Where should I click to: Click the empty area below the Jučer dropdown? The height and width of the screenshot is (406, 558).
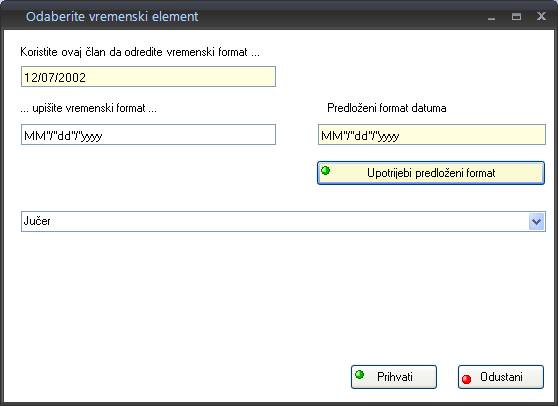point(278,295)
